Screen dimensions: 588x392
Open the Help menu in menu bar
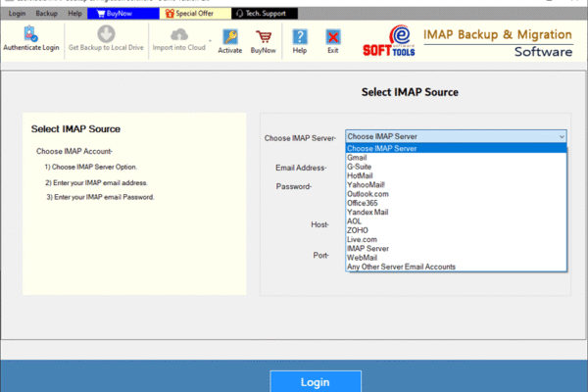click(75, 14)
